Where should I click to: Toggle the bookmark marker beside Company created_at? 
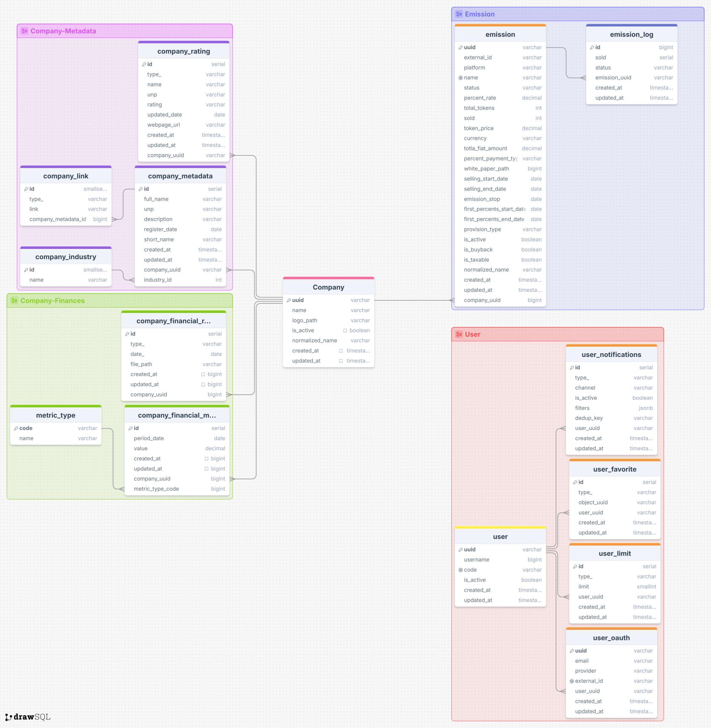(341, 351)
